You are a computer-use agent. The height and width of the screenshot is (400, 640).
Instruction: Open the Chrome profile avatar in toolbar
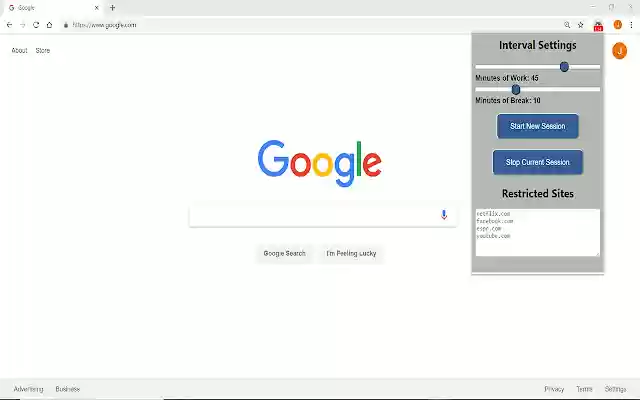coord(618,25)
